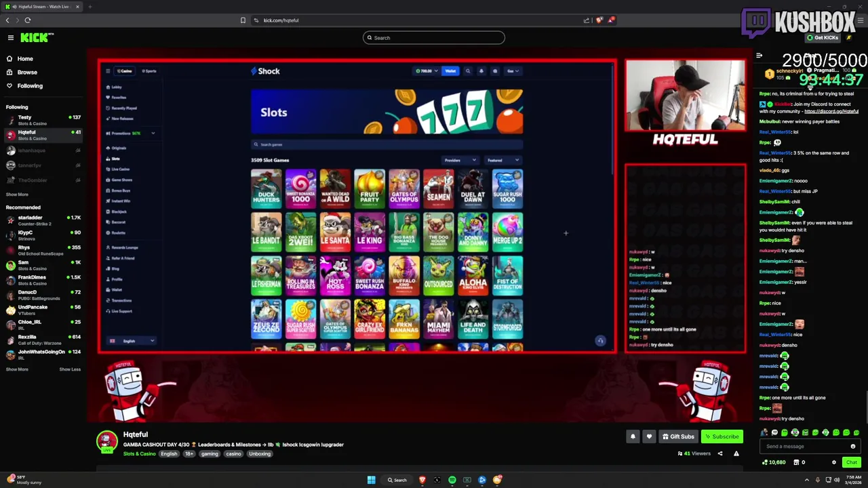Click Hqteful channel avatar
Image resolution: width=868 pixels, height=488 pixels.
pos(106,442)
